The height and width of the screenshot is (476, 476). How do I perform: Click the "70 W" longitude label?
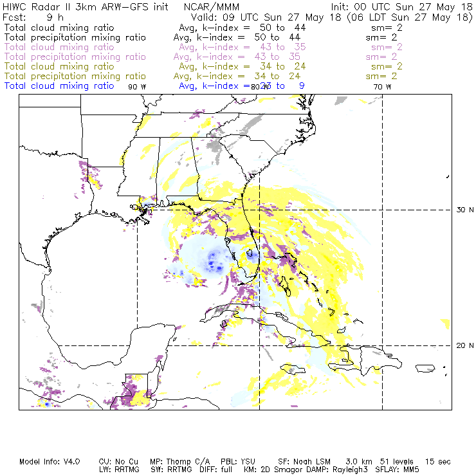(382, 87)
